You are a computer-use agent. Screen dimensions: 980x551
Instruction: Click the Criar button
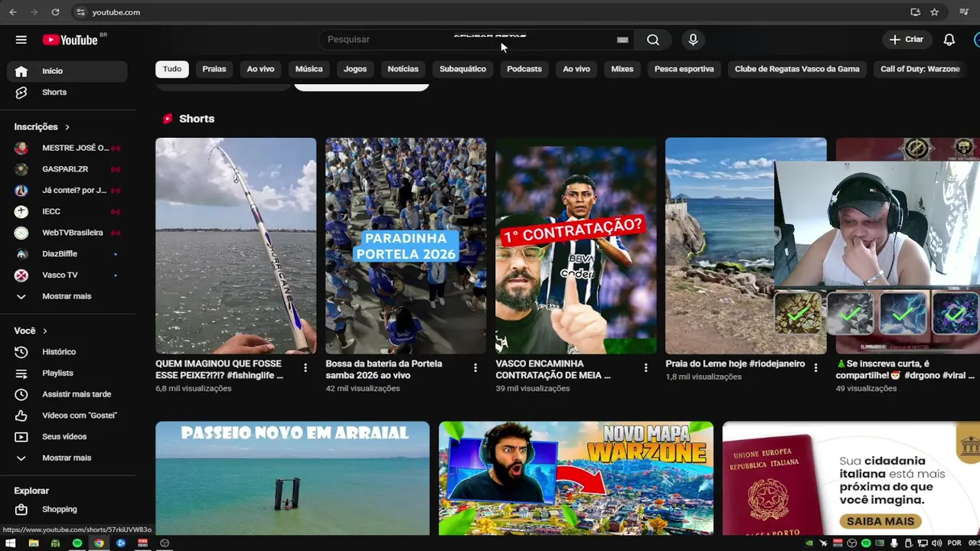click(906, 40)
